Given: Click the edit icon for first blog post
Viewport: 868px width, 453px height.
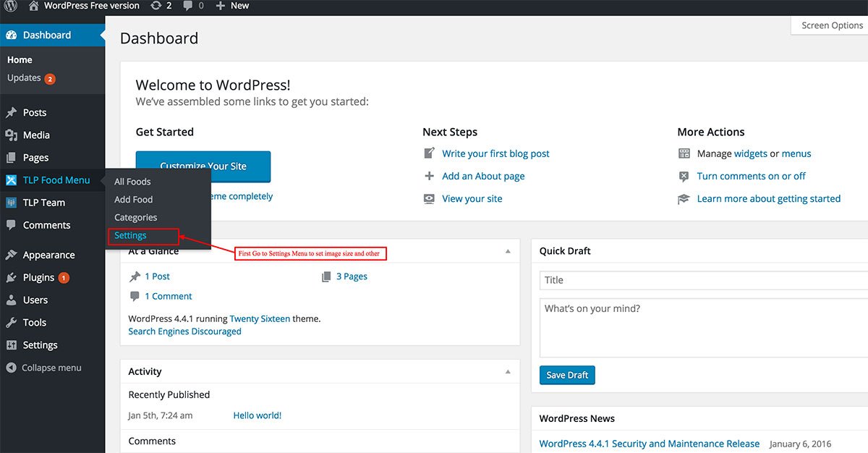Looking at the screenshot, I should [430, 153].
